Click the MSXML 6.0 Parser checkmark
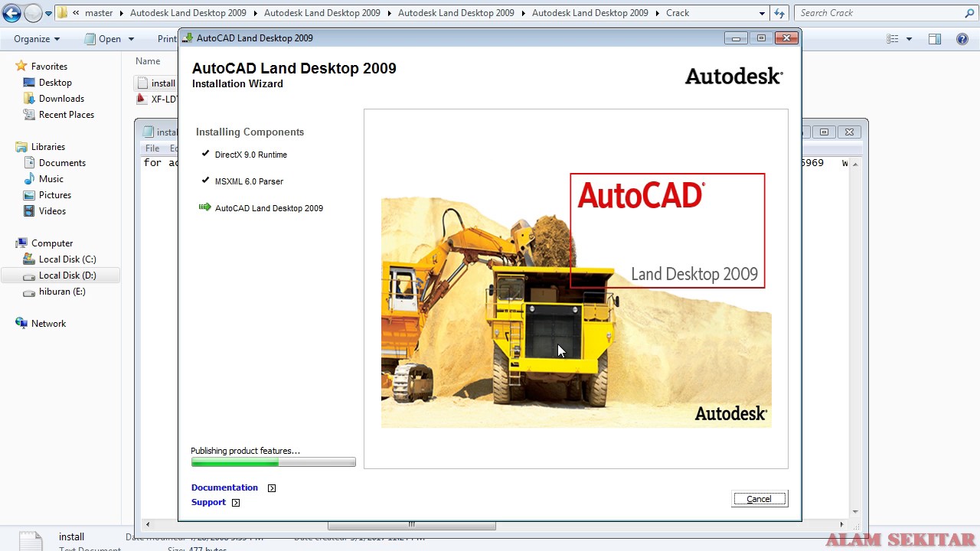The width and height of the screenshot is (980, 551). tap(205, 181)
